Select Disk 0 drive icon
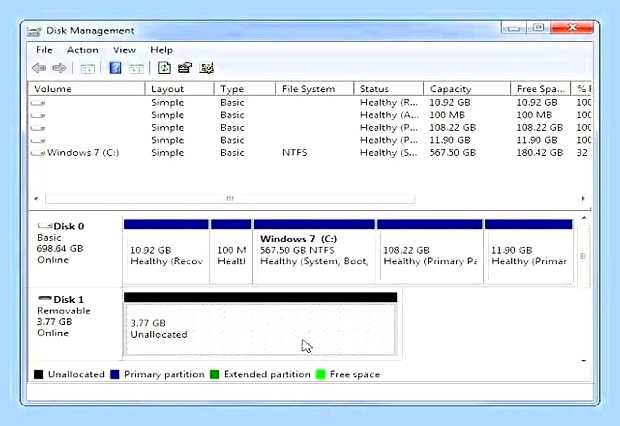 click(45, 226)
